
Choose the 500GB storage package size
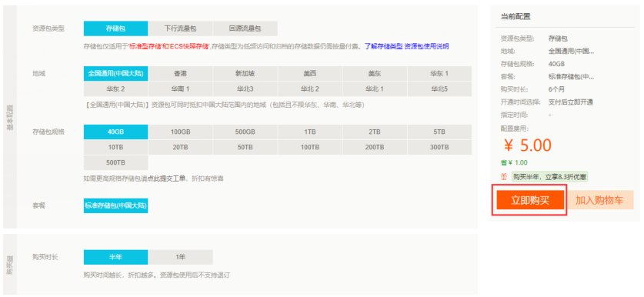[x=245, y=132]
